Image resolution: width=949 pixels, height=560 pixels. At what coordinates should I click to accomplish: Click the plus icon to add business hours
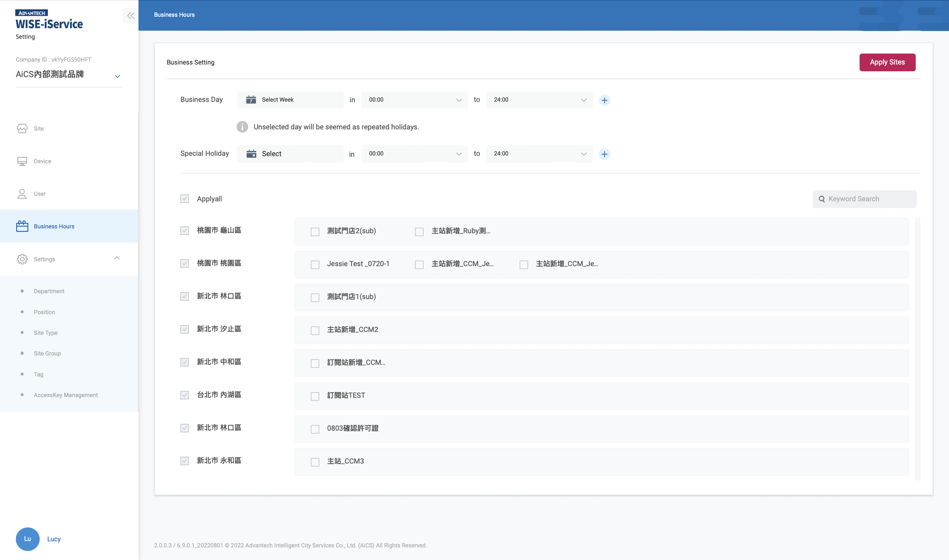(x=604, y=100)
